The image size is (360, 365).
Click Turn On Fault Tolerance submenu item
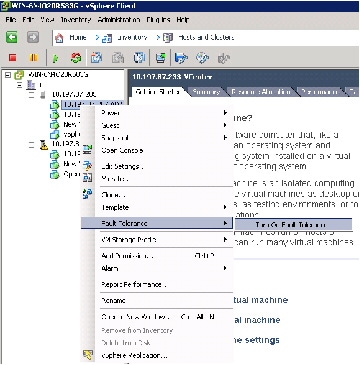tap(293, 225)
